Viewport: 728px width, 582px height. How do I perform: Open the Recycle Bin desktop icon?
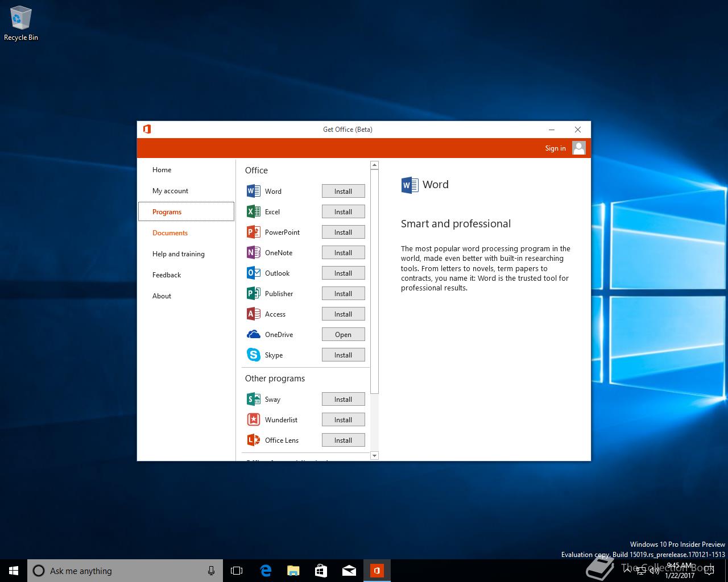(x=21, y=24)
